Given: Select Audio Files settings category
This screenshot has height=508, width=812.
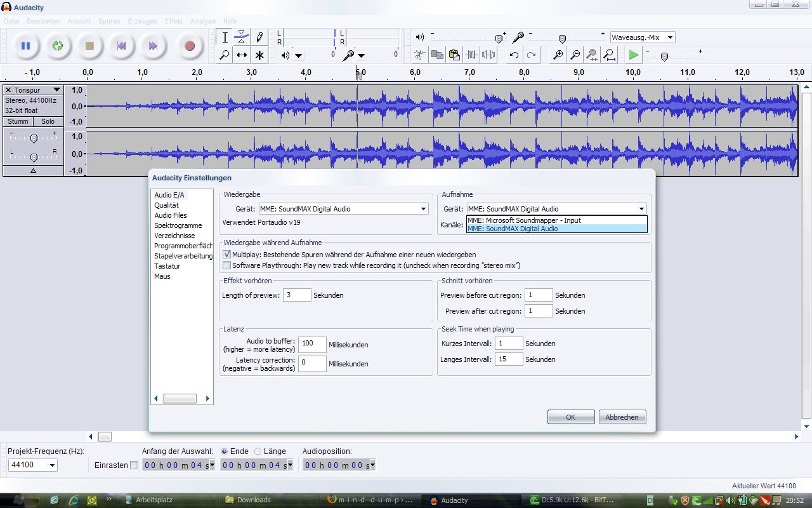Looking at the screenshot, I should [x=171, y=215].
